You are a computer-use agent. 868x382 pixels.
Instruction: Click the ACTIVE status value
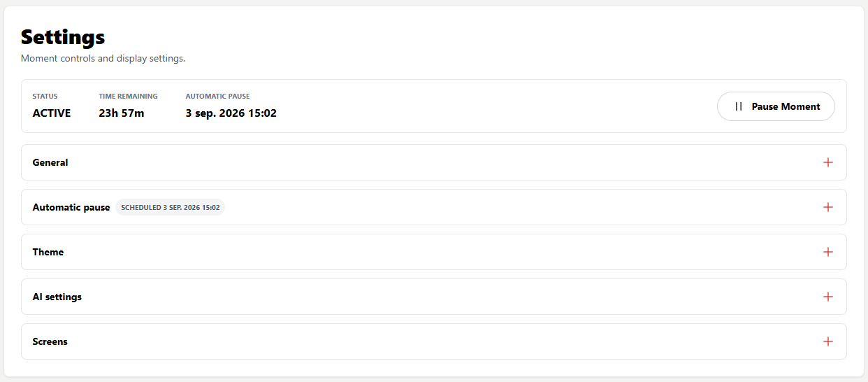click(52, 113)
